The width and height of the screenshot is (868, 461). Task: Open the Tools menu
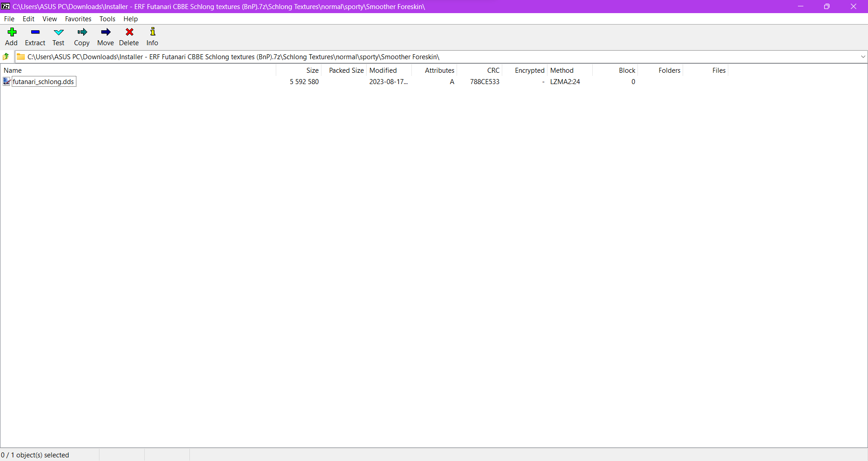(x=108, y=19)
